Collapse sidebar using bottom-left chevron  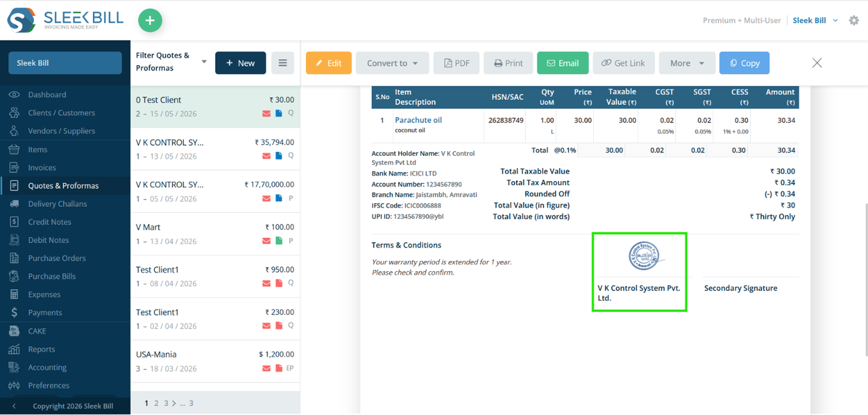coord(14,406)
